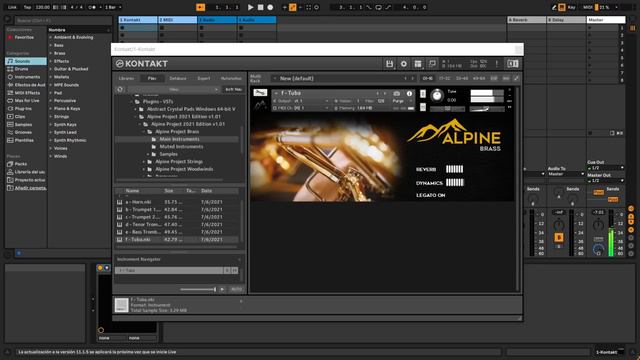Click refresh icon in Kontakt Files tab
The width and height of the screenshot is (640, 360).
[x=120, y=89]
